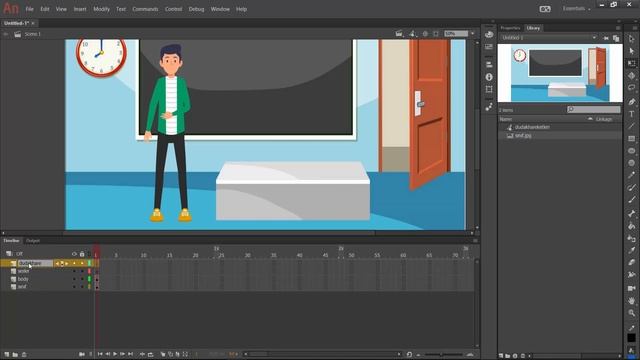
Task: Select the Text tool
Action: tap(631, 114)
